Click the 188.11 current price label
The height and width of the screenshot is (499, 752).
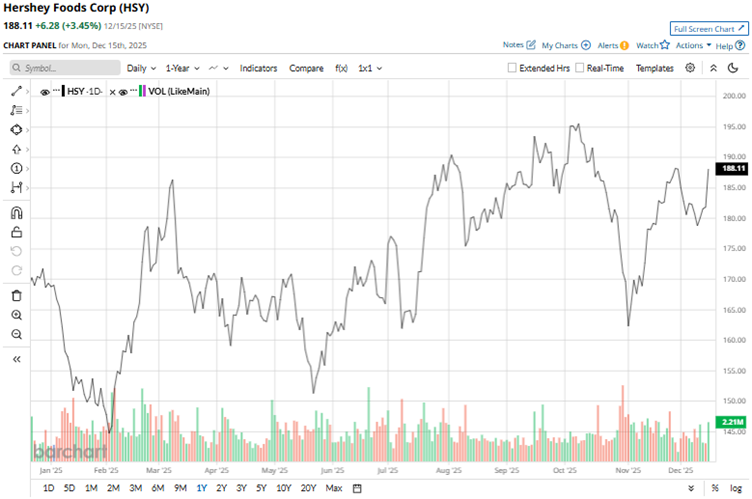tap(732, 168)
